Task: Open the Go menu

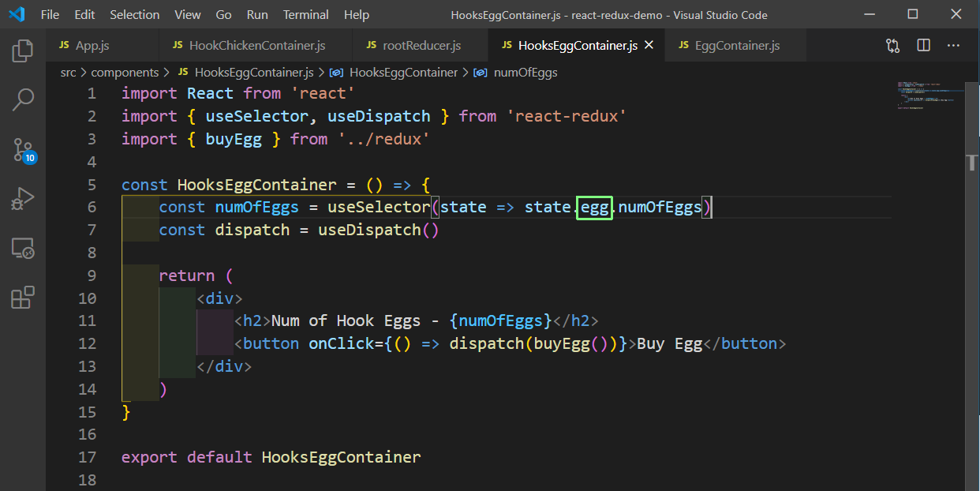Action: [x=223, y=15]
